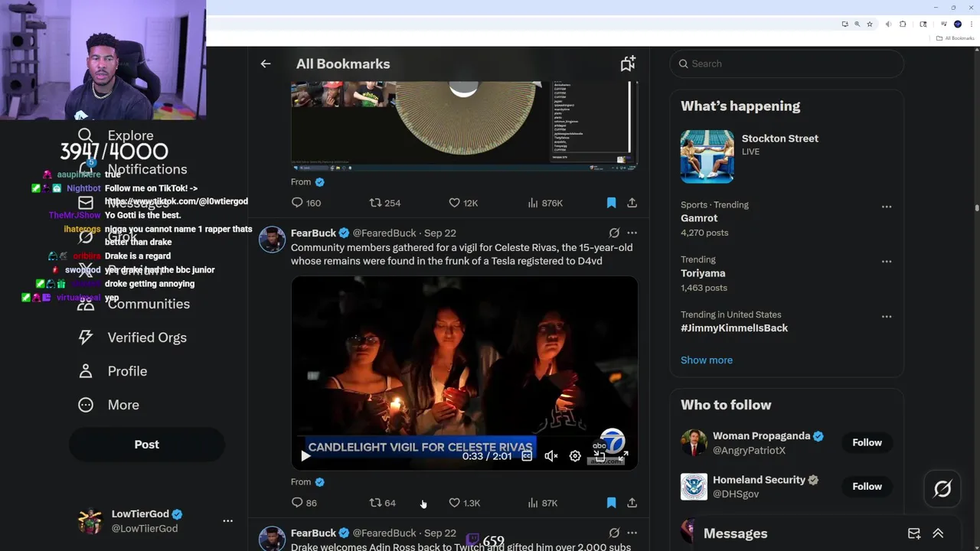Viewport: 980px width, 551px height.
Task: Follow Homeland Security account
Action: (867, 486)
